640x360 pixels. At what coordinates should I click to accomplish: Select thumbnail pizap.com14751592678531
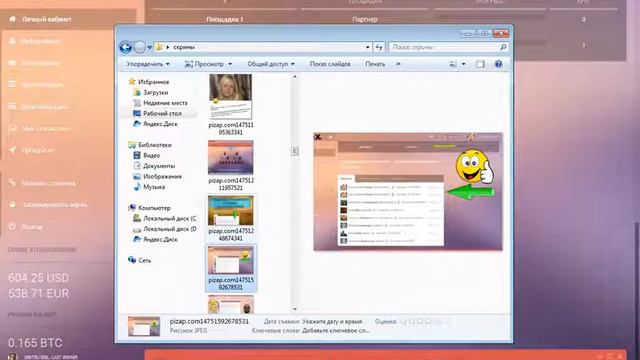[231, 260]
